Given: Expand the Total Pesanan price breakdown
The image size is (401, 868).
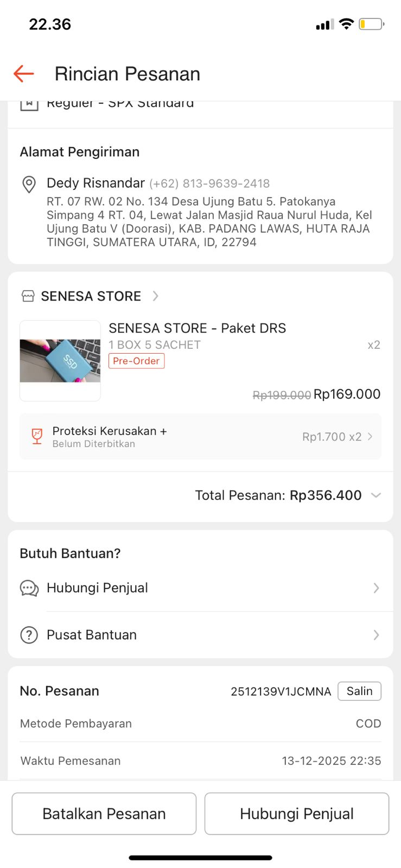Looking at the screenshot, I should [375, 495].
